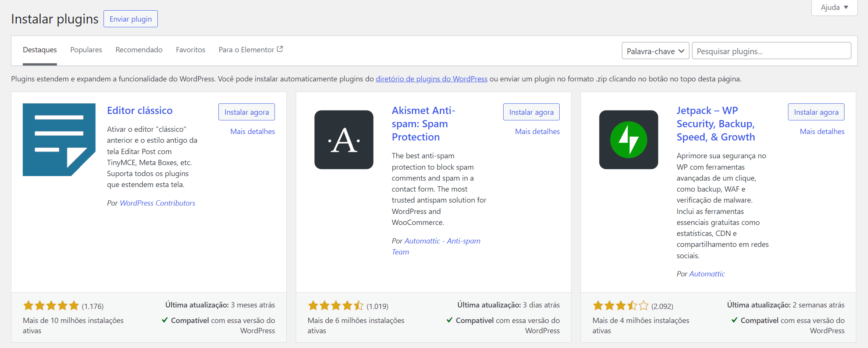The height and width of the screenshot is (348, 868).
Task: Switch to the Favoritos tab
Action: coord(190,50)
